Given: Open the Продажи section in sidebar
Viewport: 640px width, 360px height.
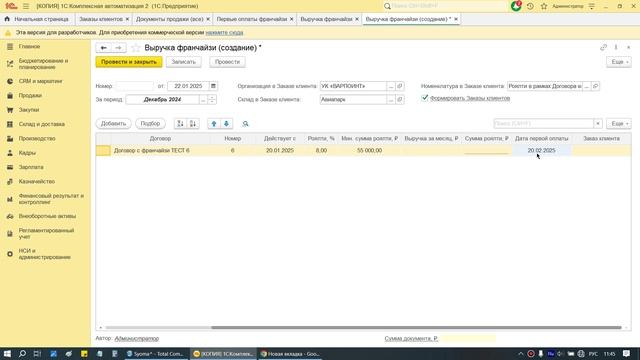Looking at the screenshot, I should [x=30, y=96].
